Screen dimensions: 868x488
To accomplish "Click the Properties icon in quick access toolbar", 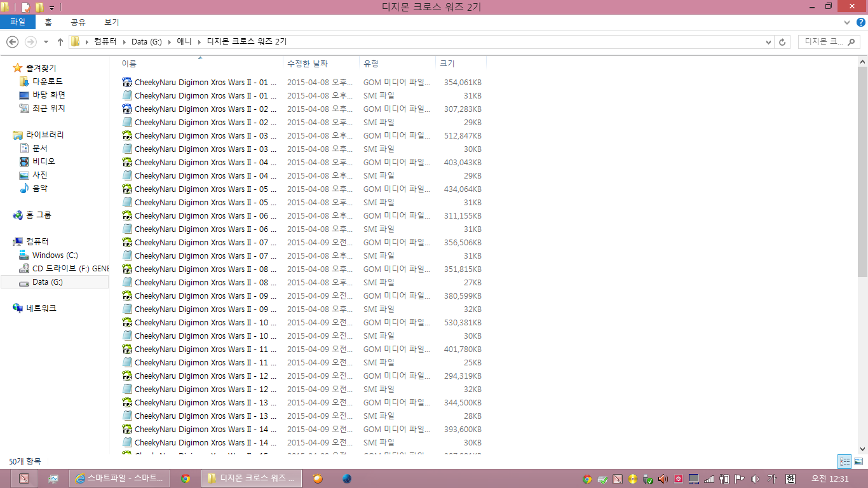I will click(x=26, y=7).
